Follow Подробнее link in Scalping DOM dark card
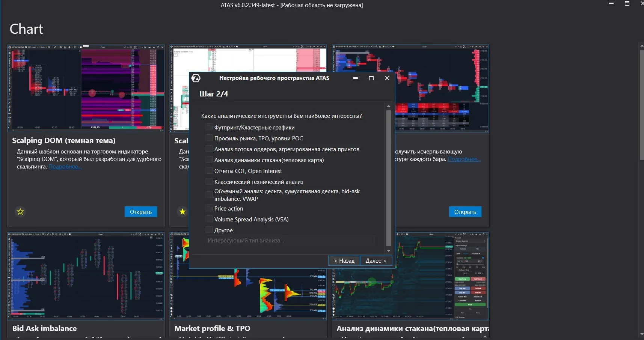Image resolution: width=644 pixels, height=340 pixels. [x=65, y=167]
